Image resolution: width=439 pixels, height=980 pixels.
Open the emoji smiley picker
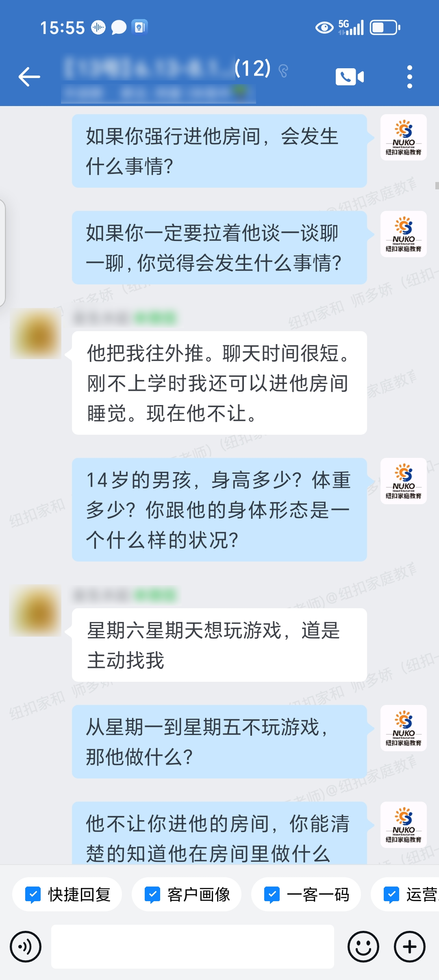pyautogui.click(x=363, y=947)
